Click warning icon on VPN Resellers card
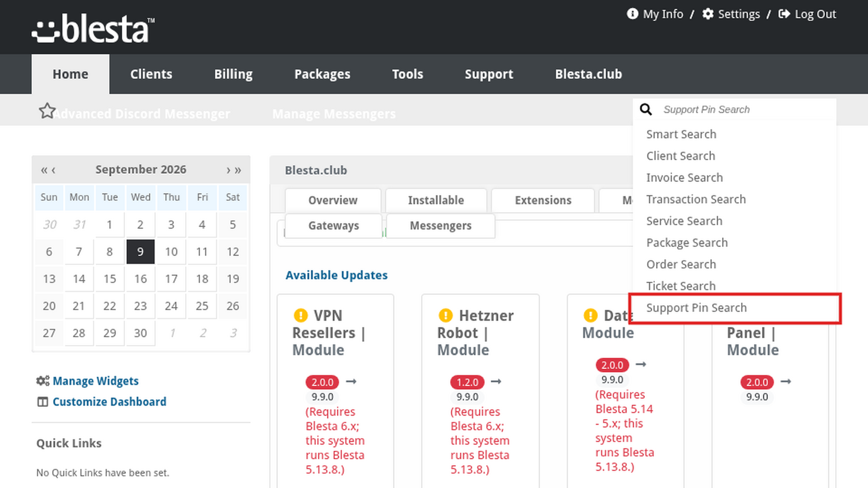 [x=301, y=315]
